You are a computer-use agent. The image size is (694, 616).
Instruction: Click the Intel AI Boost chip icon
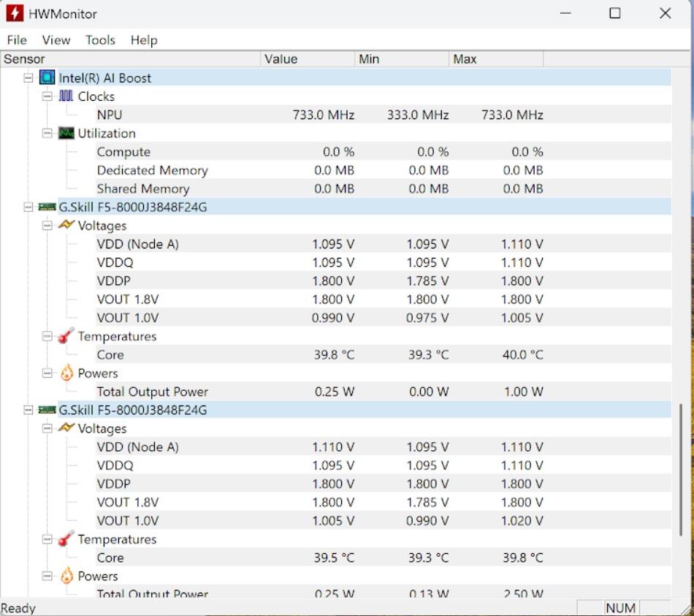point(47,77)
